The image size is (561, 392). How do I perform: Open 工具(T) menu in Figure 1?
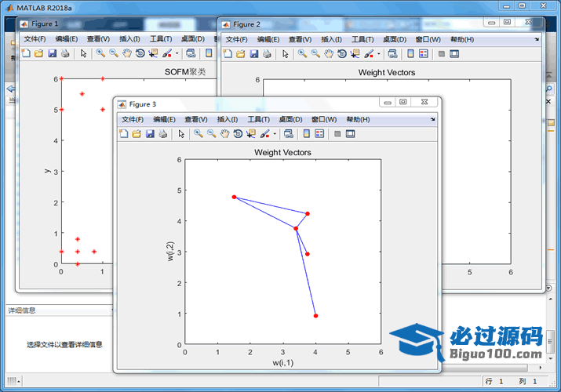pos(161,39)
